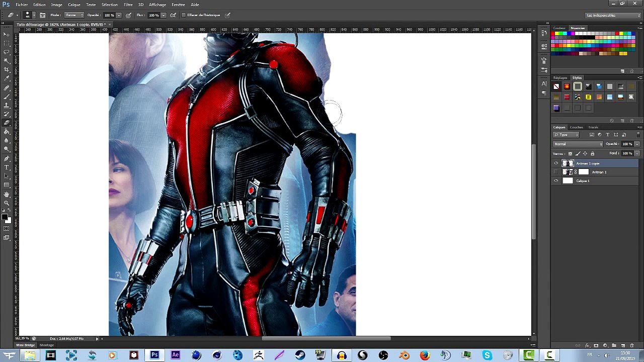Toggle lock position
The height and width of the screenshot is (362, 644).
585,153
